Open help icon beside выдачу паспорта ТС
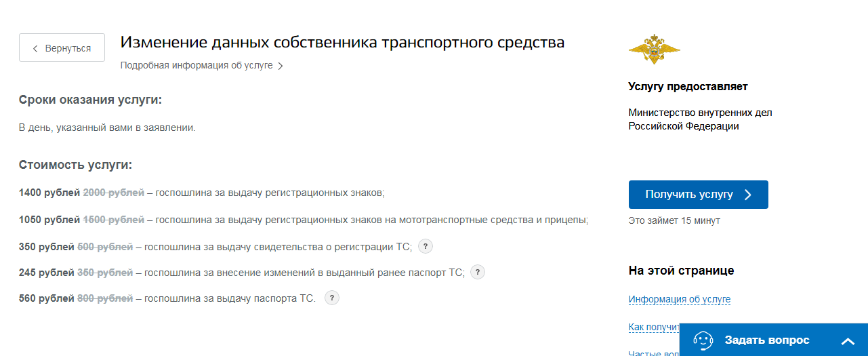 coord(332,298)
